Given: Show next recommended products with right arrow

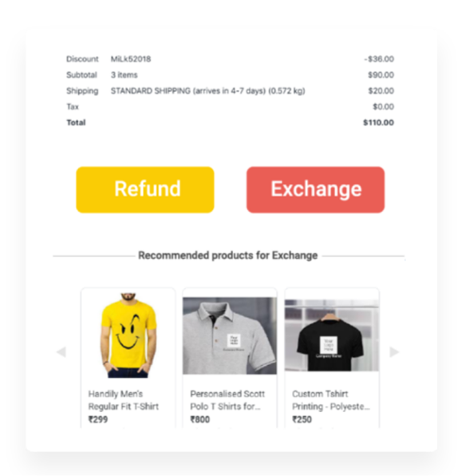Looking at the screenshot, I should click(x=394, y=352).
